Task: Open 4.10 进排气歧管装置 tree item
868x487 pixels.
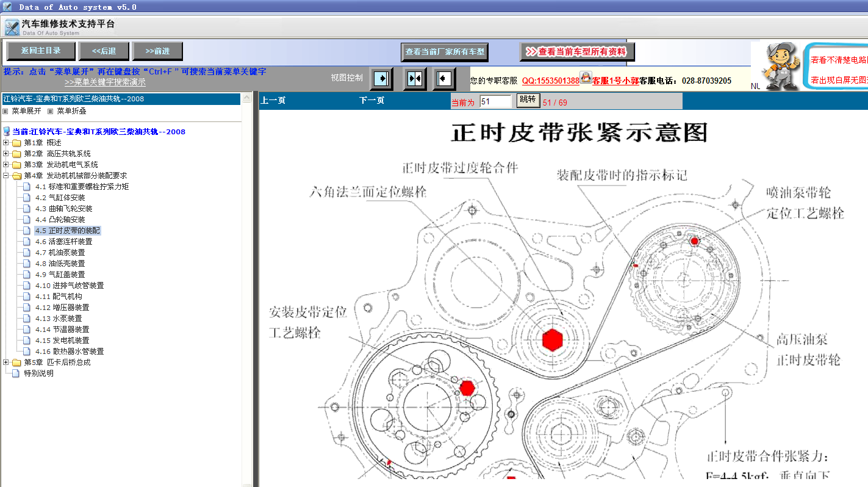Action: (x=70, y=286)
